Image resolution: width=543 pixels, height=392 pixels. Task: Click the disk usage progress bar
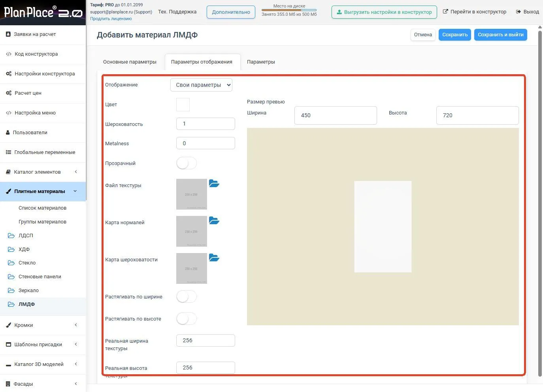pyautogui.click(x=289, y=10)
